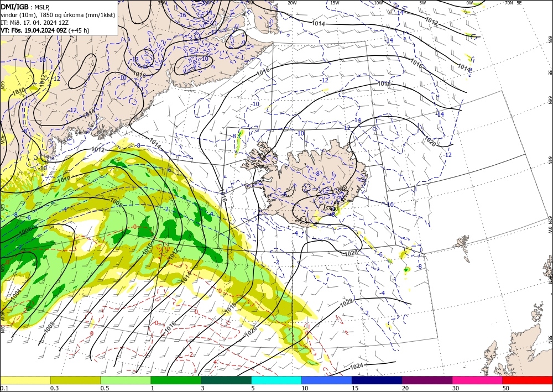This screenshot has height=392, width=553.
Task: Click the '10W' longitude label at top
Action: pos(378,3)
